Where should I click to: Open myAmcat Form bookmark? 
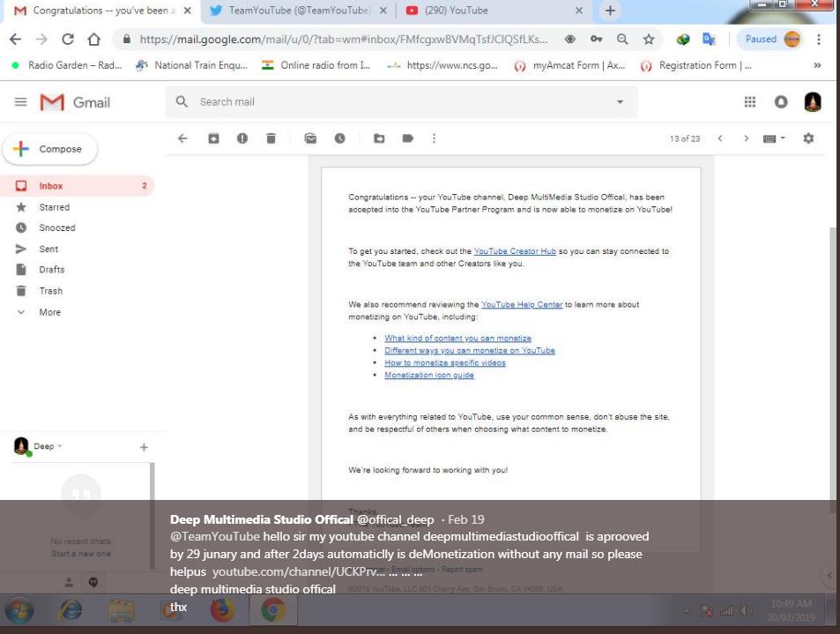click(569, 65)
